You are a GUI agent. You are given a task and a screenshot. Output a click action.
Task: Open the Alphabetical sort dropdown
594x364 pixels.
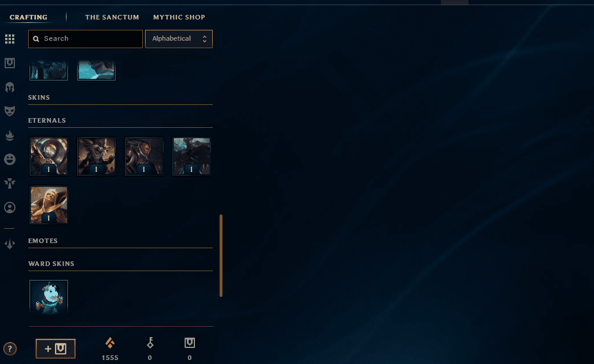[179, 38]
